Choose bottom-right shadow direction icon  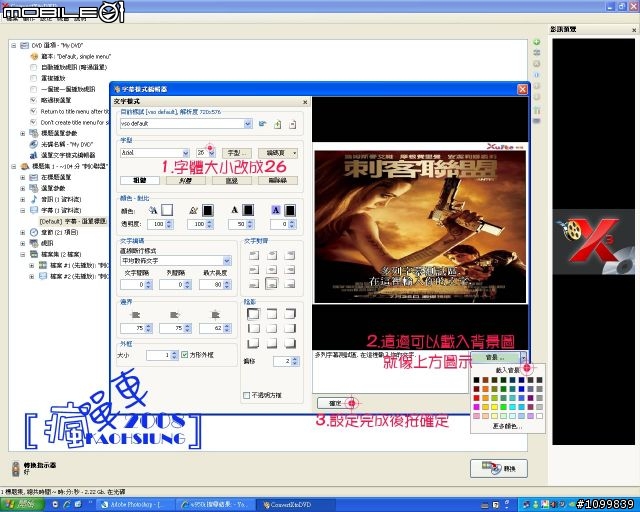pos(290,343)
